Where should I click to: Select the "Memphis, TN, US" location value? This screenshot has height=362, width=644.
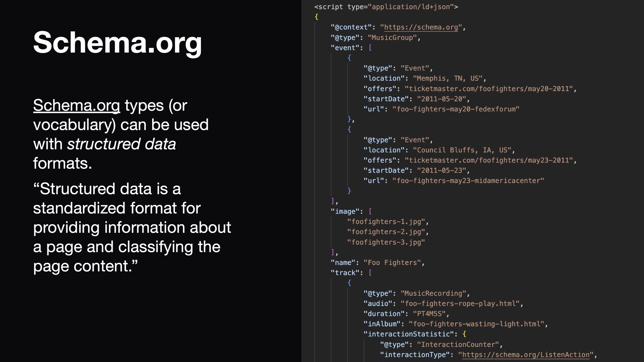448,79
